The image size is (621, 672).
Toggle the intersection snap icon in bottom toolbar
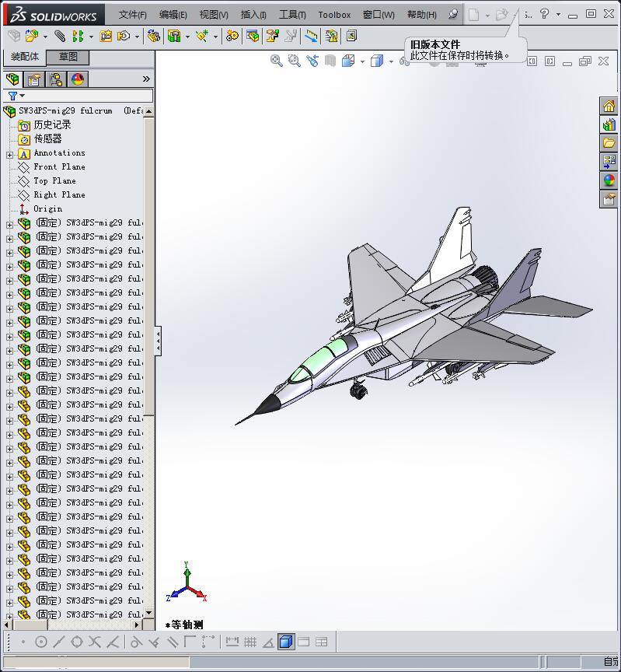coord(95,642)
